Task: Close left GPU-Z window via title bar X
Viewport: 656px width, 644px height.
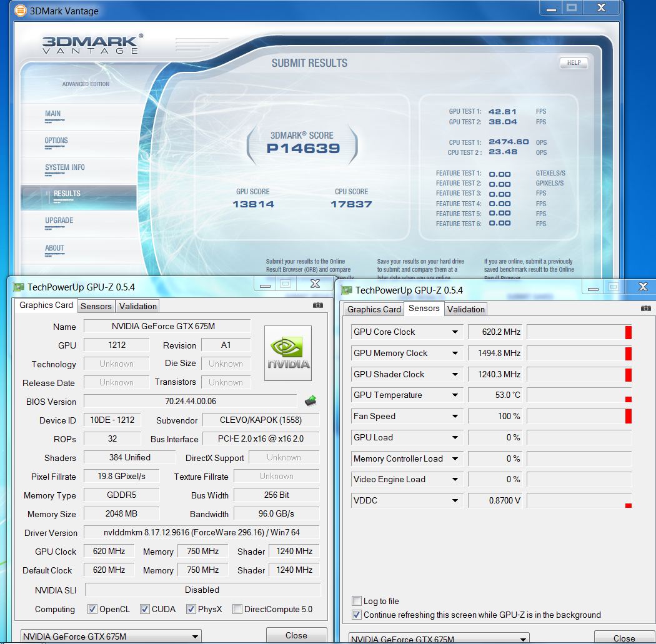Action: (x=315, y=284)
